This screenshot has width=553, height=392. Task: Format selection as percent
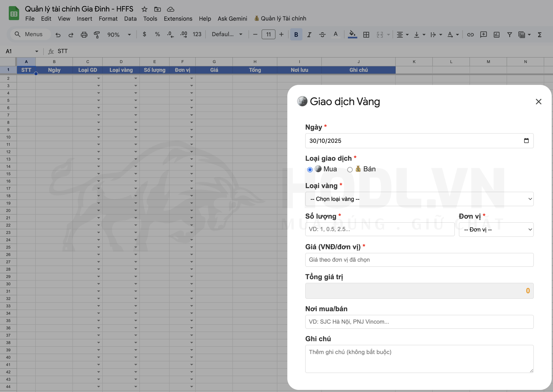coord(157,34)
